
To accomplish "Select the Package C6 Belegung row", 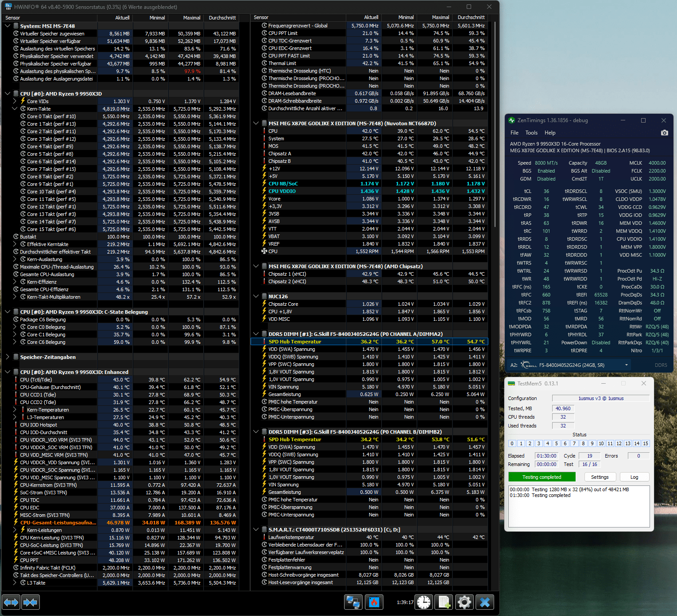I will pyautogui.click(x=121, y=320).
